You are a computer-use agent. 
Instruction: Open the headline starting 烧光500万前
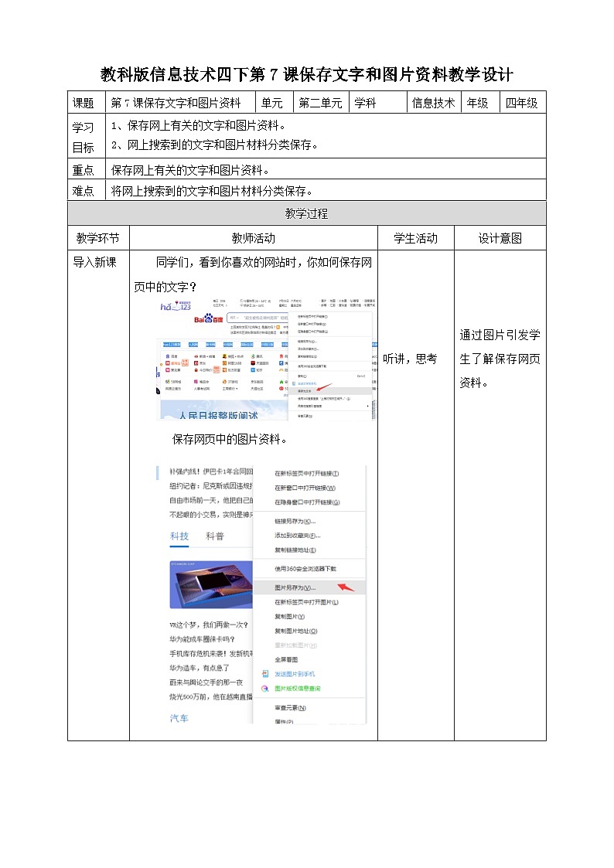click(211, 696)
